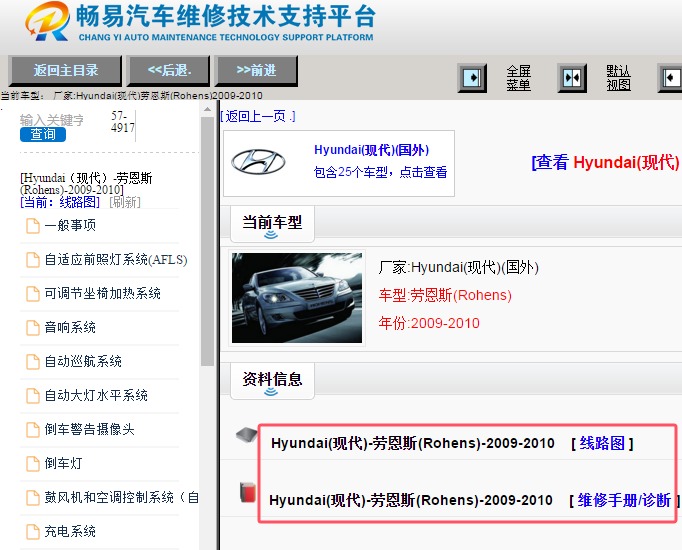The width and height of the screenshot is (682, 550).
Task: Open the 充电系统 tree item
Action: point(70,531)
